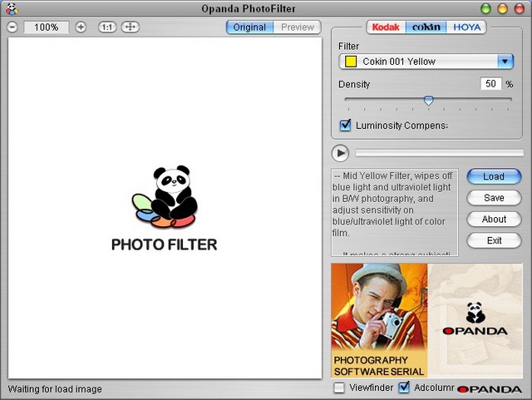
Task: Open the About dialog button
Action: [x=494, y=219]
